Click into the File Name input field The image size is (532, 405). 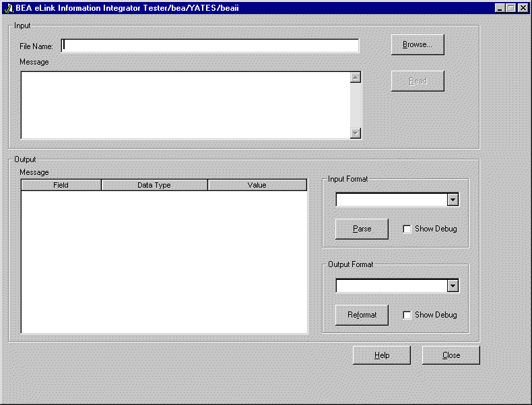210,46
